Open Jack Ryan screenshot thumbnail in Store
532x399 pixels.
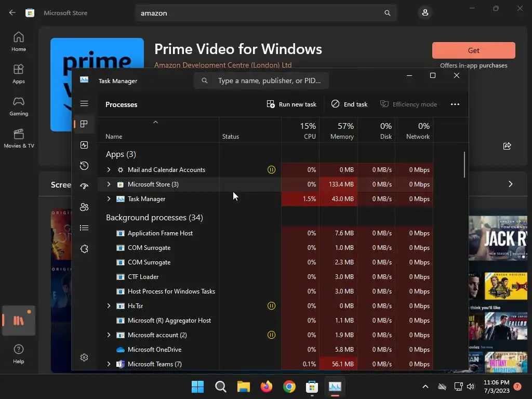tap(498, 238)
